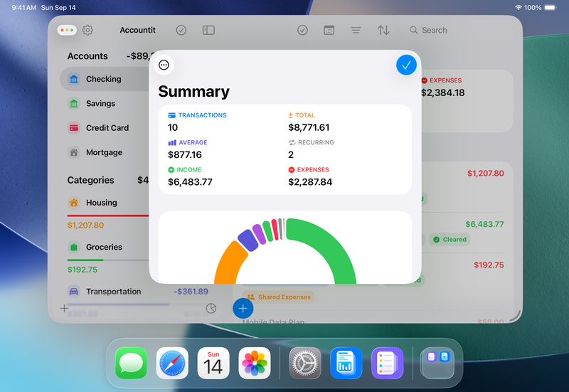The width and height of the screenshot is (569, 392).
Task: Toggle the Cleared status badge
Action: click(x=450, y=240)
